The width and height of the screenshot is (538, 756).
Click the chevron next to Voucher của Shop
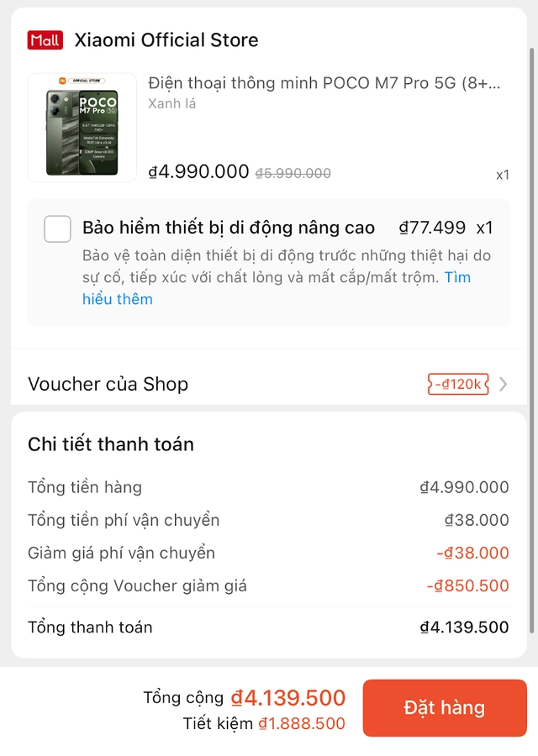pyautogui.click(x=504, y=383)
